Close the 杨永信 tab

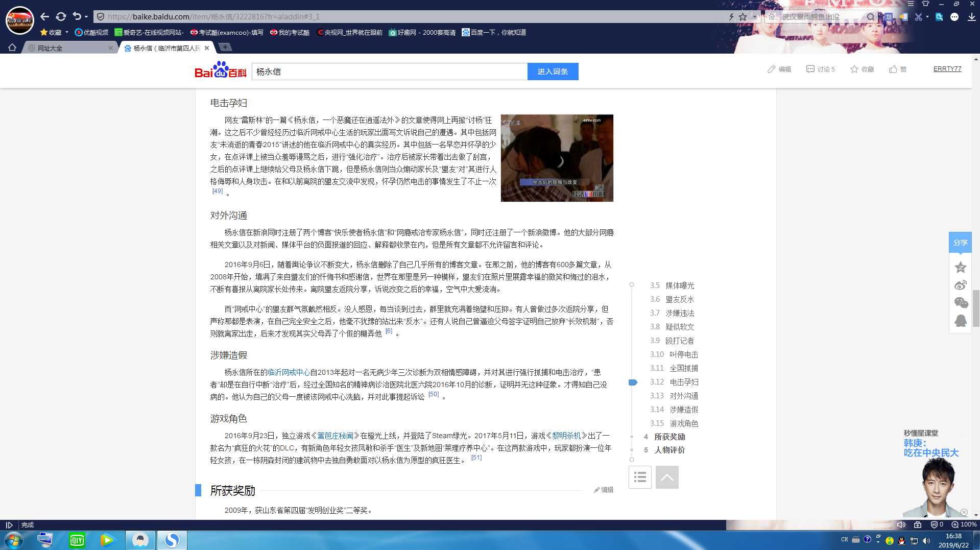207,48
